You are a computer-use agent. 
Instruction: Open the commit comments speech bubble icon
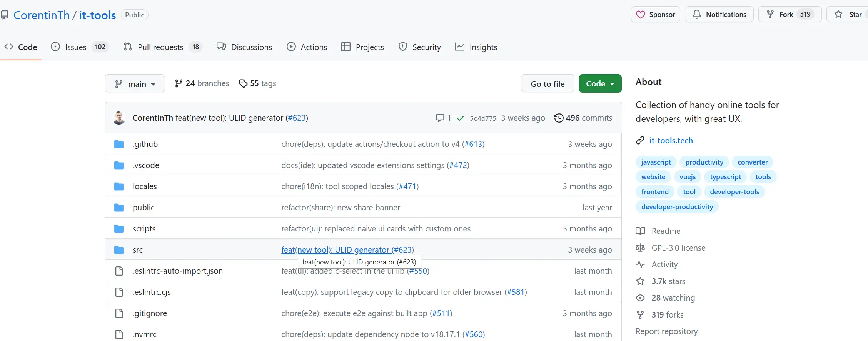coord(440,118)
